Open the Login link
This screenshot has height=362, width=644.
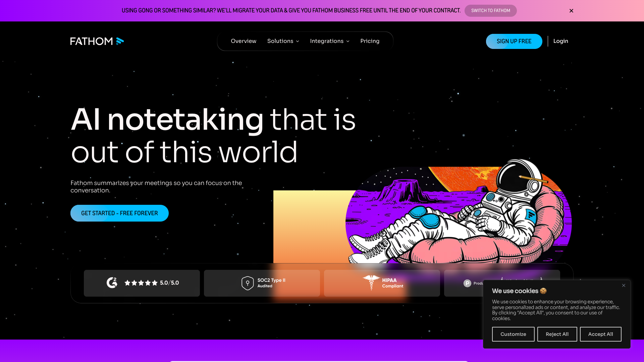(x=560, y=41)
